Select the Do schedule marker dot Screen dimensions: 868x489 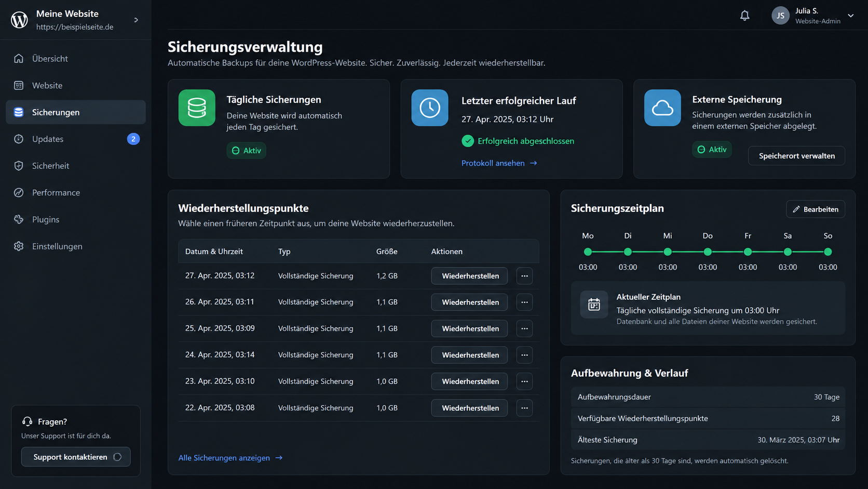pyautogui.click(x=708, y=252)
